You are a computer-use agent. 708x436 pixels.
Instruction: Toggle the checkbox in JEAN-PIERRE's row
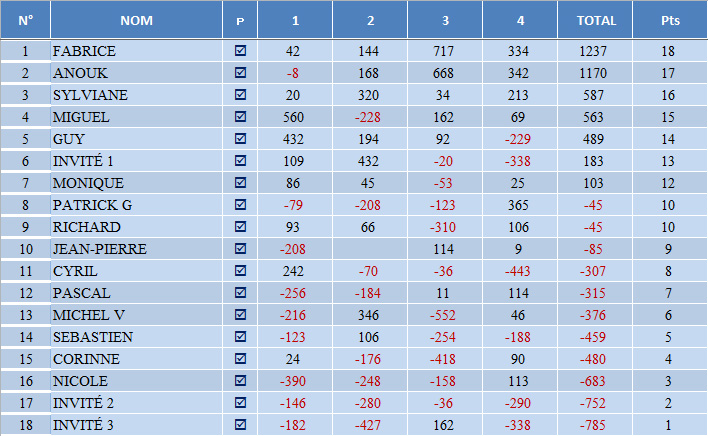point(240,249)
